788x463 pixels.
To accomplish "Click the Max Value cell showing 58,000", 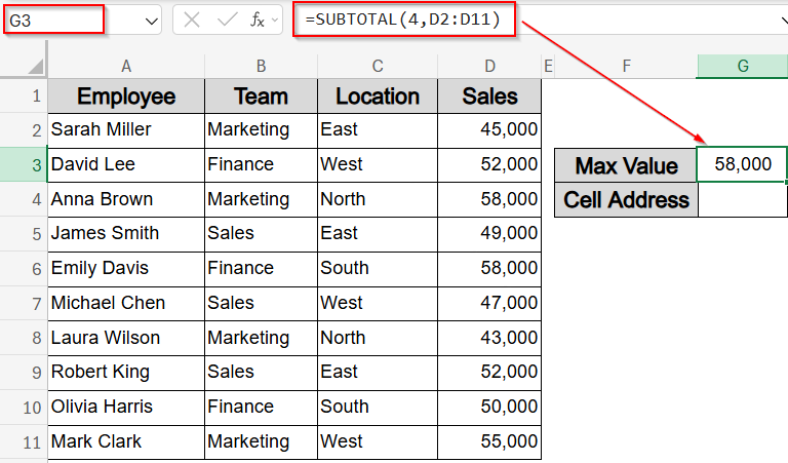I will [742, 164].
